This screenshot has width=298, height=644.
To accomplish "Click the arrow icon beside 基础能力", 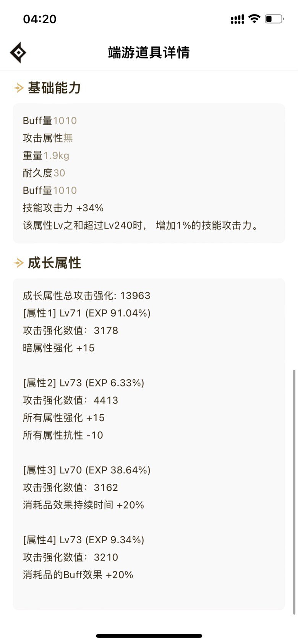I will click(x=18, y=88).
